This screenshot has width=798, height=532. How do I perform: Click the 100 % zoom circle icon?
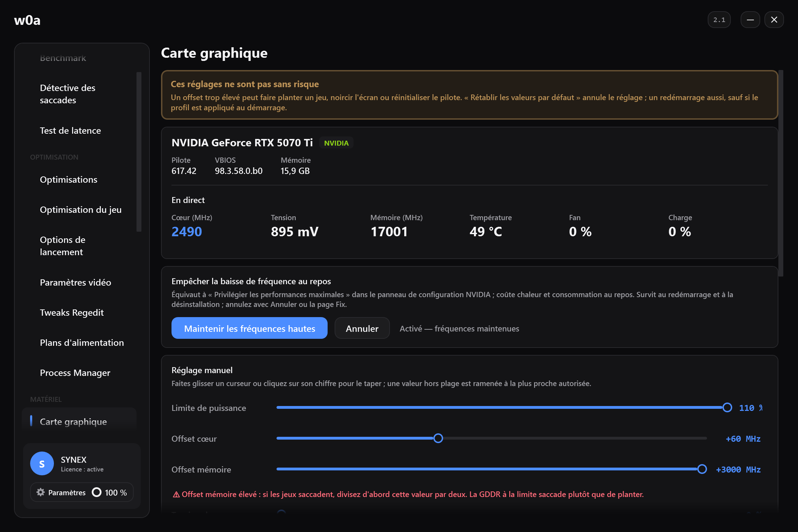click(97, 492)
